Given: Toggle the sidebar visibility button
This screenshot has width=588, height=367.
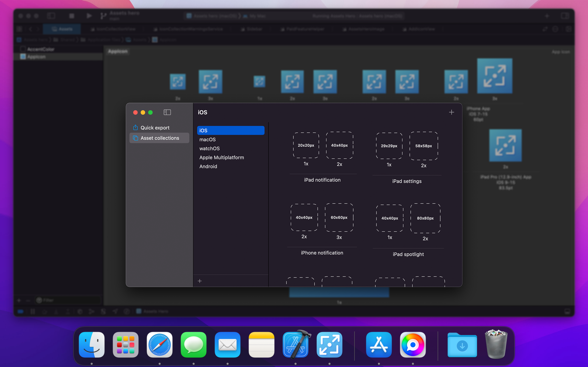Looking at the screenshot, I should coord(167,112).
